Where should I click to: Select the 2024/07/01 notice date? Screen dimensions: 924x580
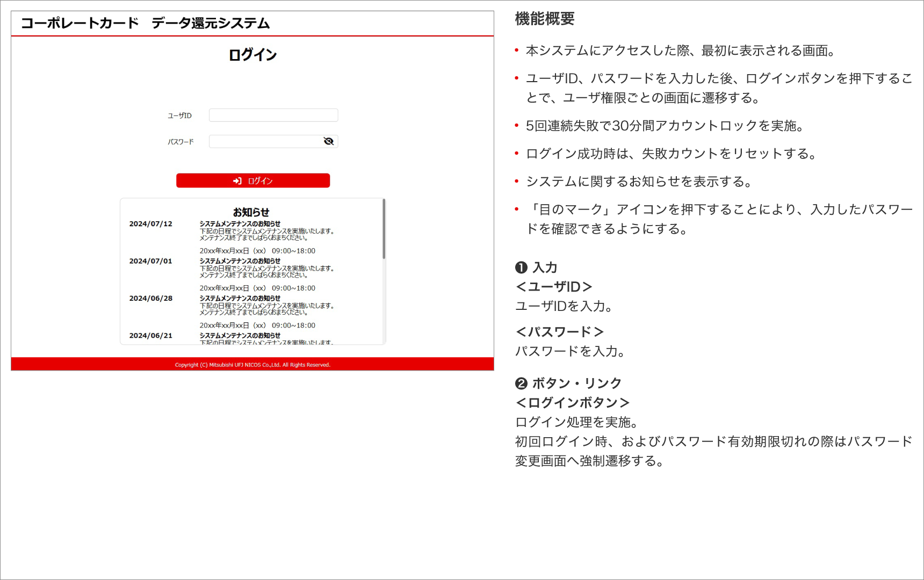pyautogui.click(x=150, y=261)
